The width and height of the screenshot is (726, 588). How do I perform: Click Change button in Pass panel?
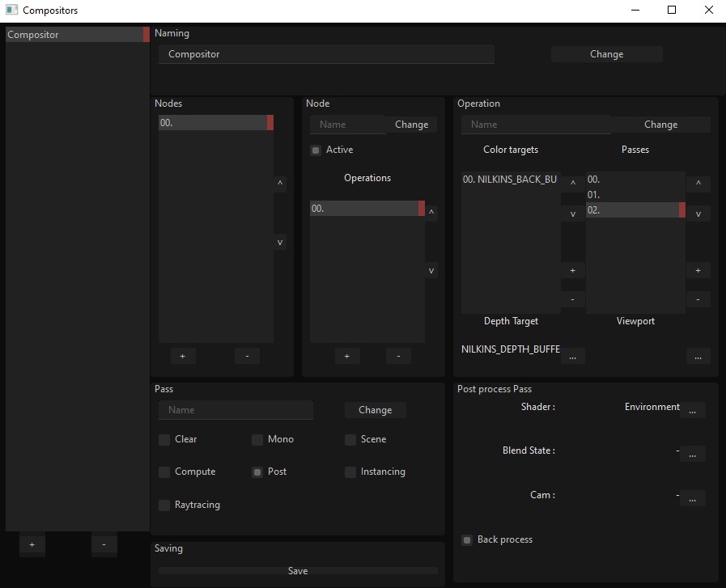coord(375,410)
